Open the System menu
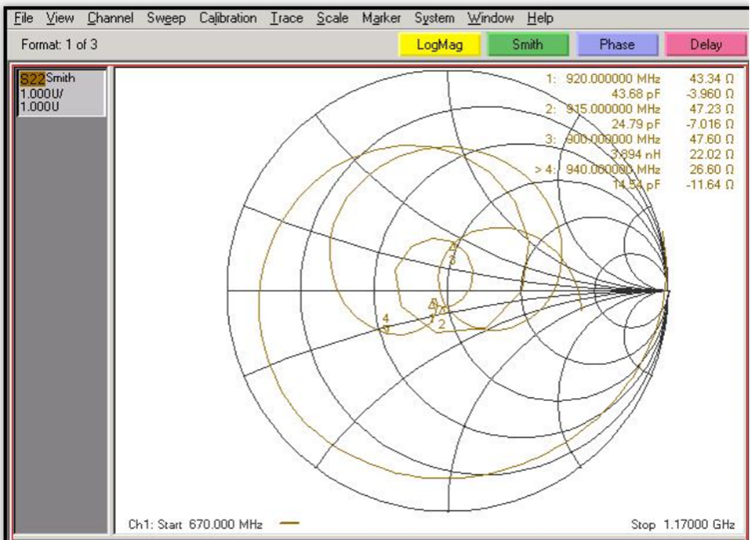The image size is (750, 540). [434, 18]
